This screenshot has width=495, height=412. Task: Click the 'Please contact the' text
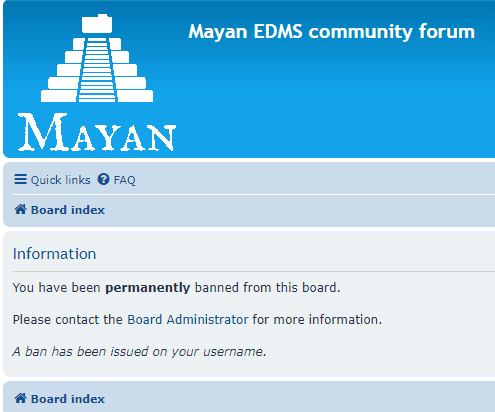(67, 320)
